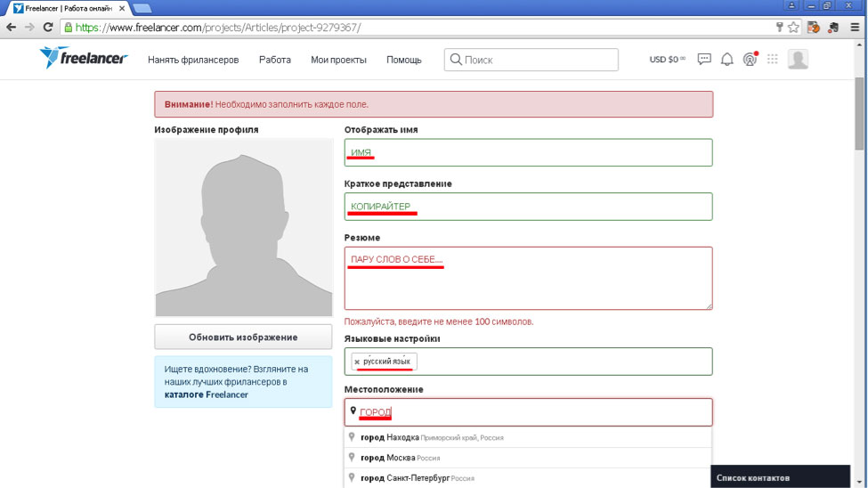Click Обновить изображение button
Viewport: 868px width, 488px height.
tap(243, 337)
